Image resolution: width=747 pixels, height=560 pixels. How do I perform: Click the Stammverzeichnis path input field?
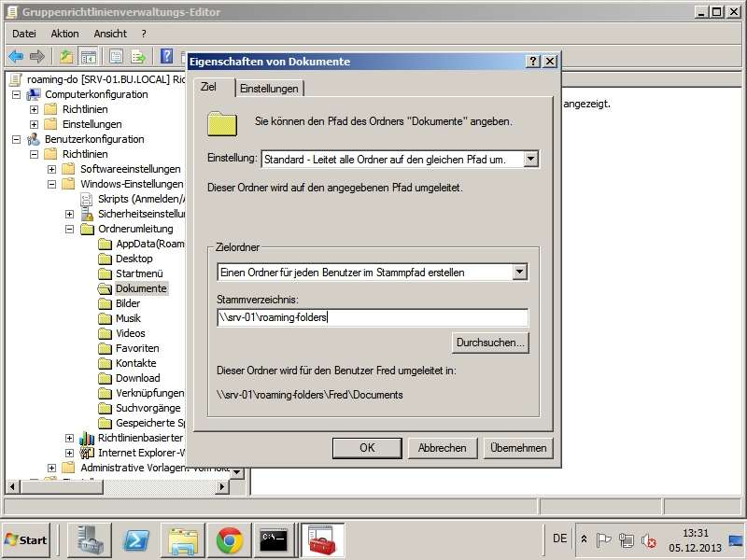(373, 317)
